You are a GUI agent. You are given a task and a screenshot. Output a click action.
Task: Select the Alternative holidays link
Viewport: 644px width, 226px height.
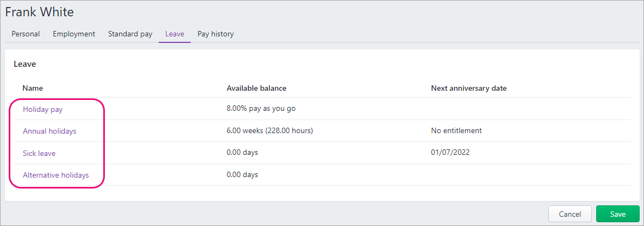coord(56,175)
